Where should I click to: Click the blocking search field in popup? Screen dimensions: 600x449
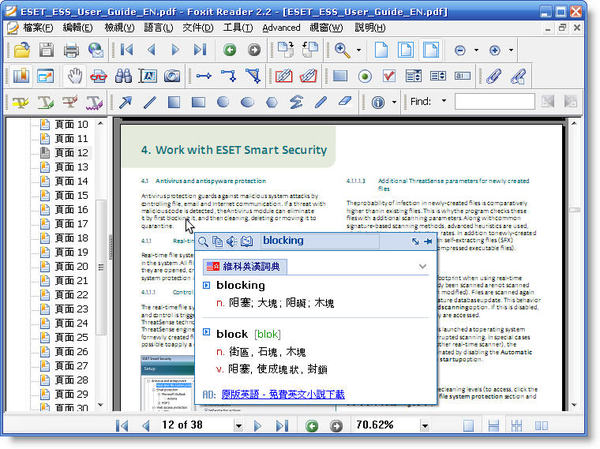pyautogui.click(x=321, y=241)
